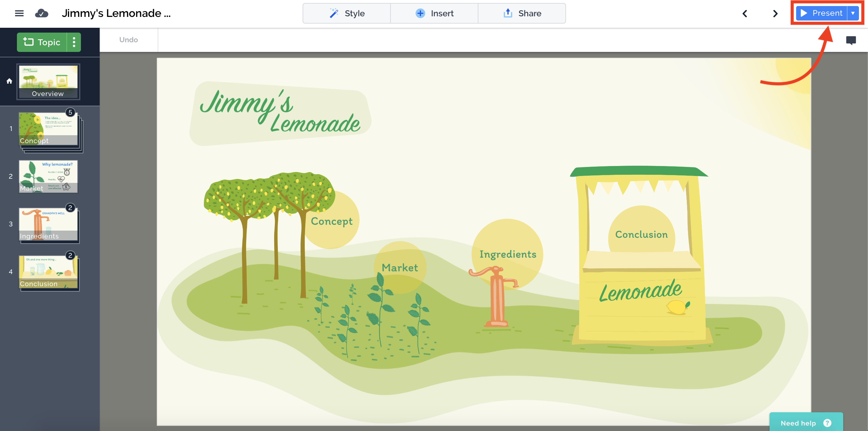Select the Concept circle on canvas
The width and height of the screenshot is (868, 431).
pos(332,221)
